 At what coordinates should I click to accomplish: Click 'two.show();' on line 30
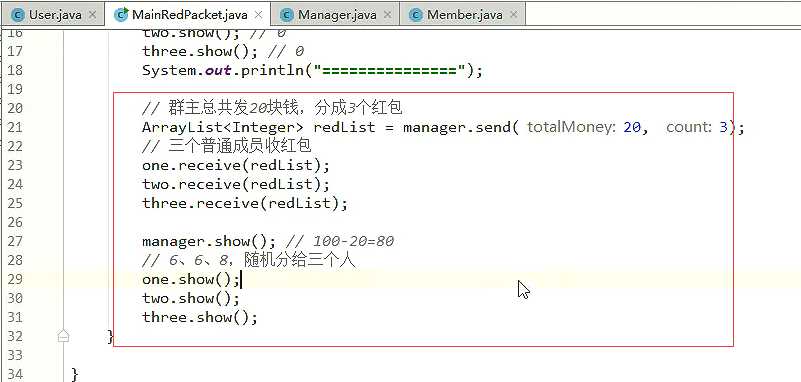pos(191,298)
